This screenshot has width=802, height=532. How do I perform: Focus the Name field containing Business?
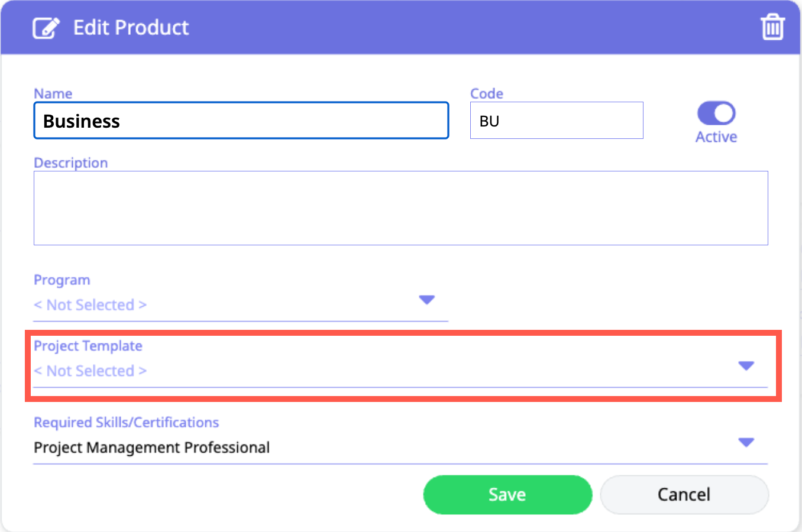pos(241,121)
